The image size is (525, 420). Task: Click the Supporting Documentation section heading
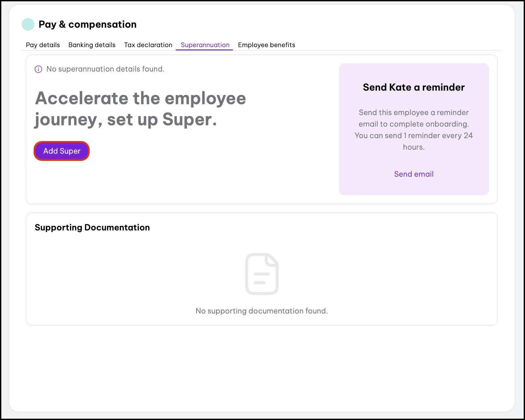[x=92, y=227]
